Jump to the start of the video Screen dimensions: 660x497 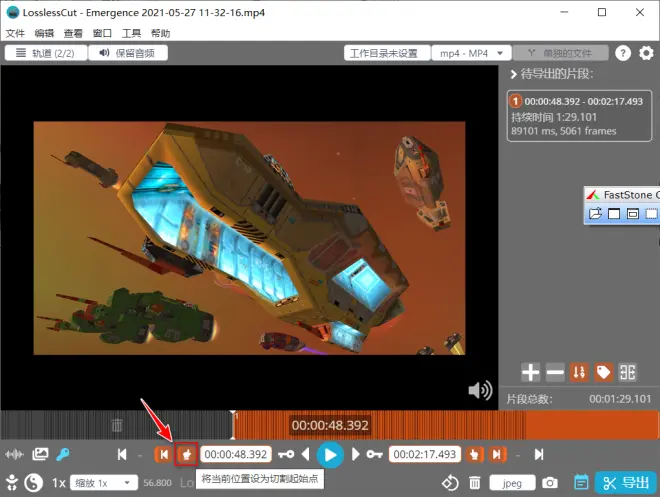pyautogui.click(x=122, y=454)
